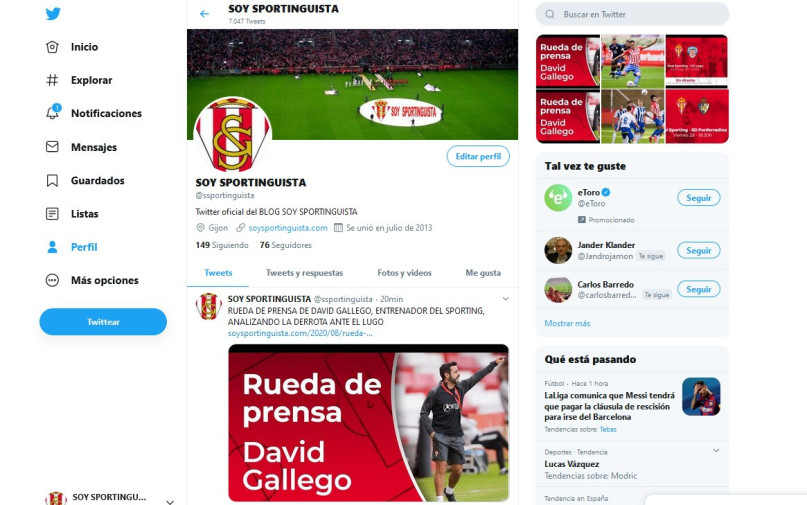The height and width of the screenshot is (505, 807).
Task: Open the Listas icon
Action: [52, 214]
